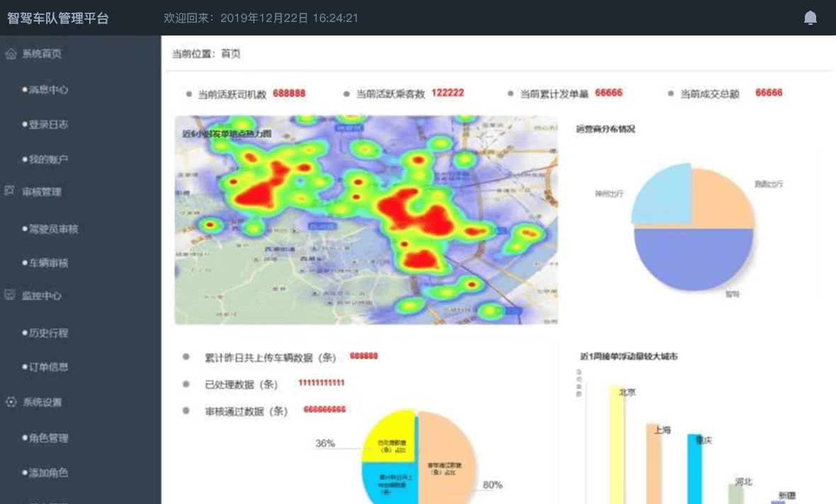836x504 pixels.
Task: Open 系统首页 in the sidebar
Action: 42,54
